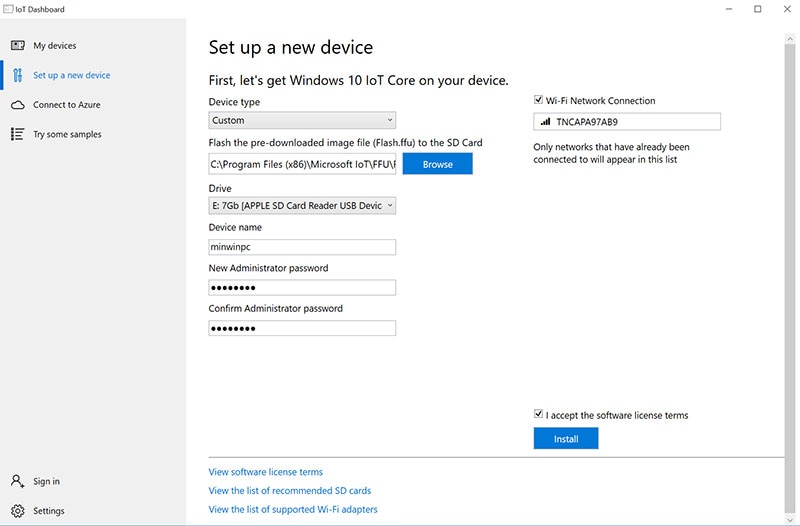The image size is (800, 526).
Task: Click the Install button
Action: (x=566, y=439)
